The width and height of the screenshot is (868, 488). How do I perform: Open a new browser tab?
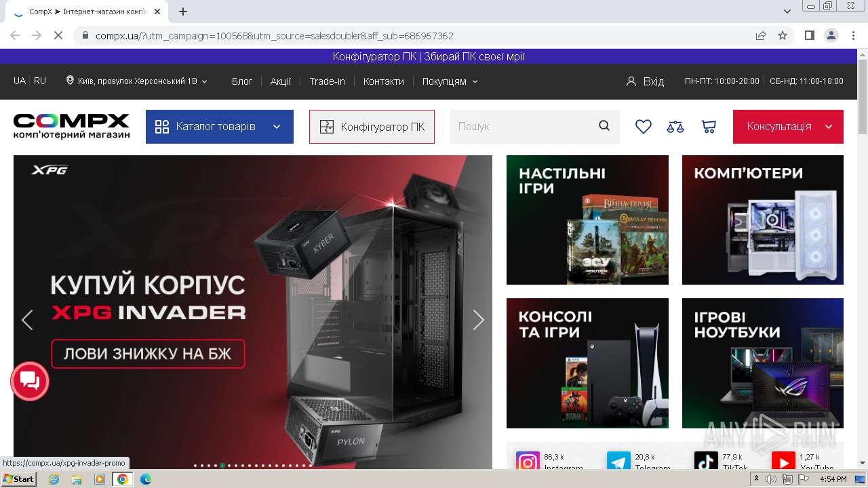click(x=183, y=12)
